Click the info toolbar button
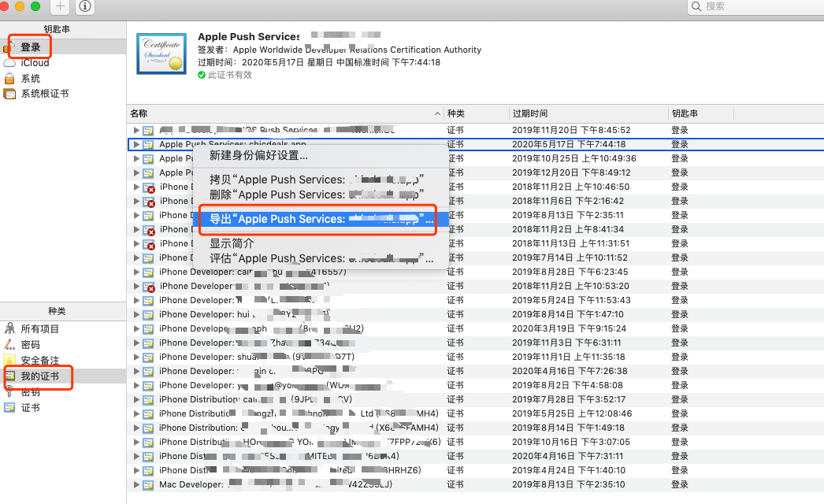824x504 pixels. pyautogui.click(x=84, y=6)
